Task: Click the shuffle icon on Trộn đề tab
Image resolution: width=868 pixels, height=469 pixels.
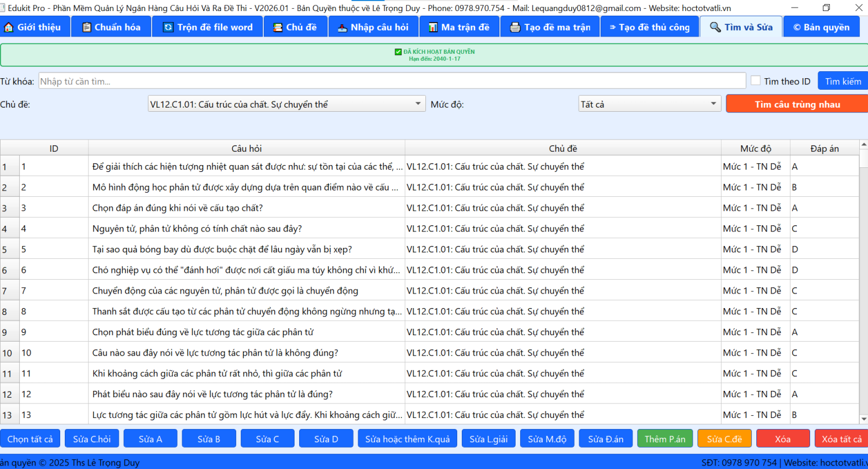Action: [168, 27]
